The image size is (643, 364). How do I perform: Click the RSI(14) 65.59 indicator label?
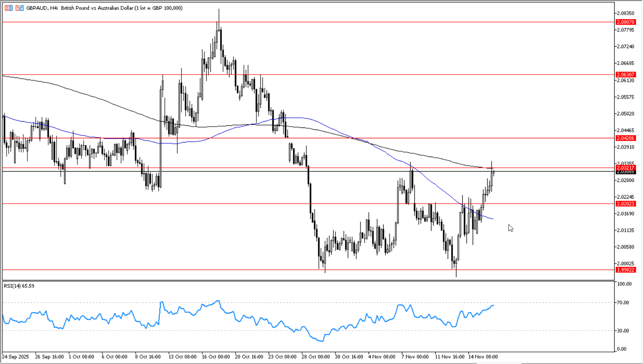(x=19, y=286)
